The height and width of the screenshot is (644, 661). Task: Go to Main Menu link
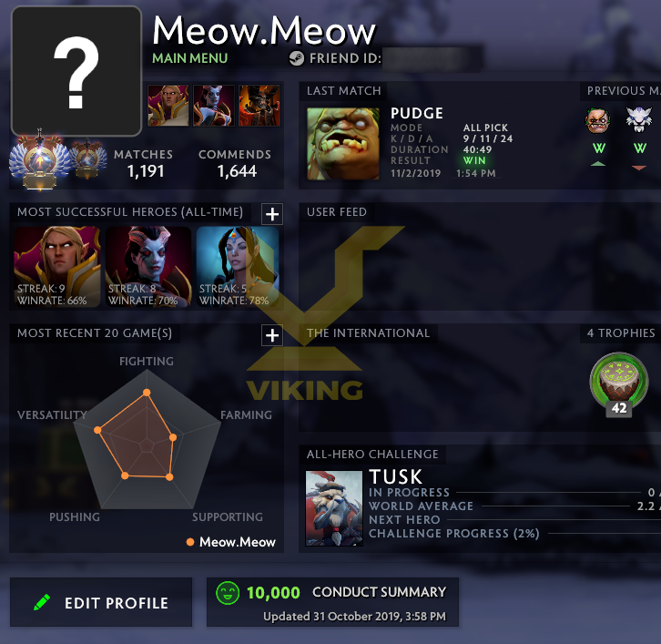tap(189, 58)
